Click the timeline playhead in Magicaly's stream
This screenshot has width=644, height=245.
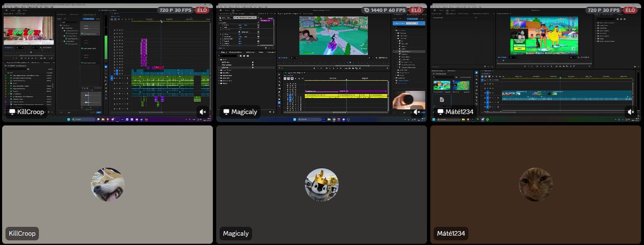pyautogui.click(x=346, y=81)
